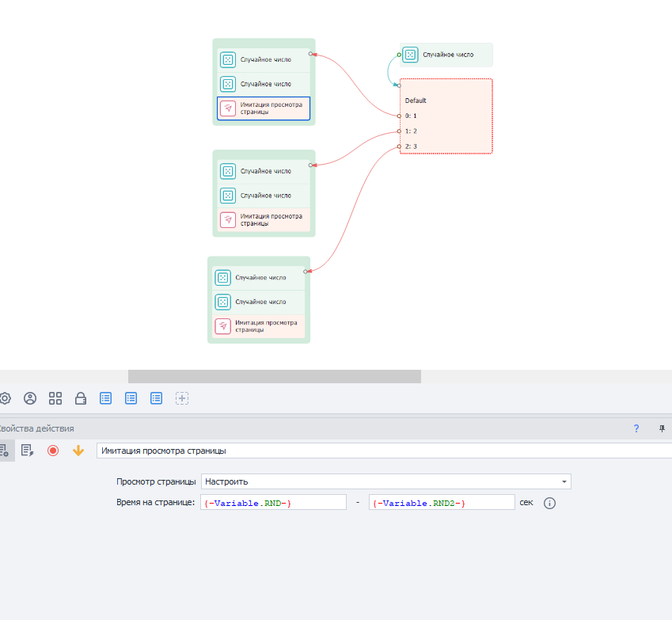This screenshot has width=672, height=620.
Task: Click the info icon next to сек
Action: pos(550,503)
